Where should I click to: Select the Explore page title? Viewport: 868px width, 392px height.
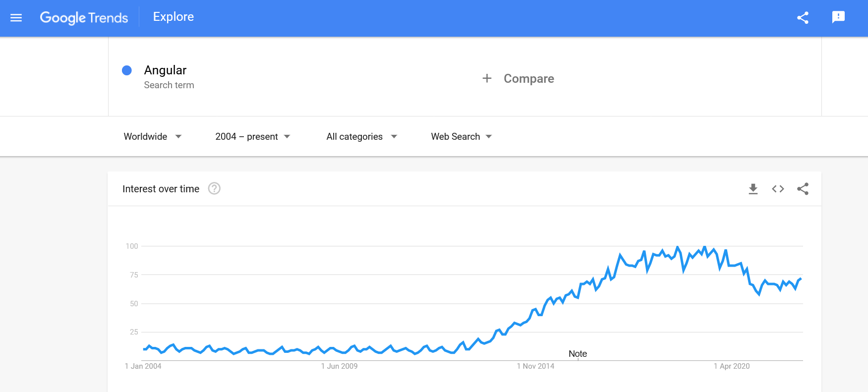173,16
